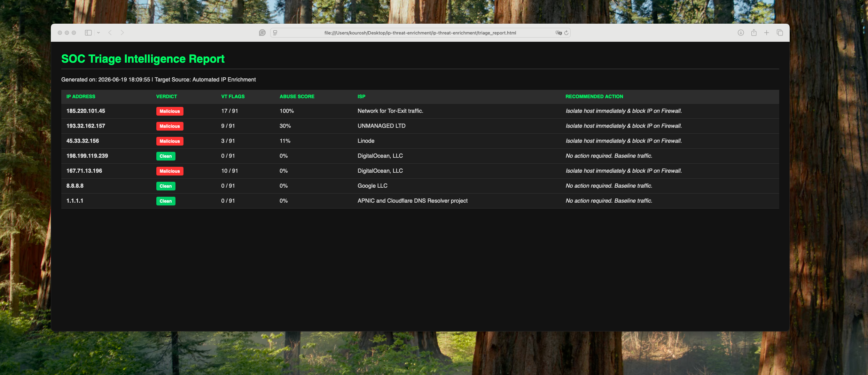This screenshot has height=375, width=868.
Task: Show the tab overview
Action: point(780,33)
